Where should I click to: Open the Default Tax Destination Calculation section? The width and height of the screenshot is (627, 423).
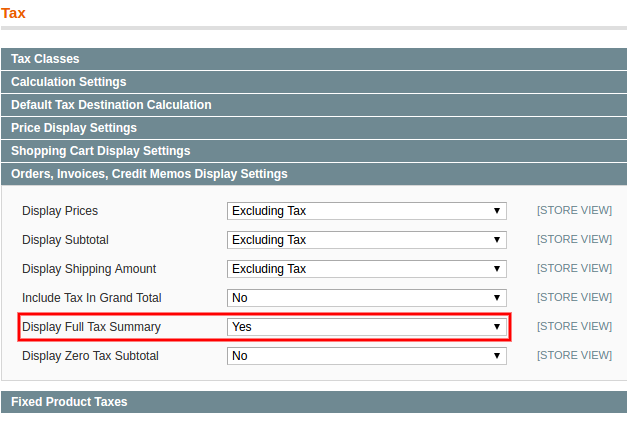click(111, 105)
